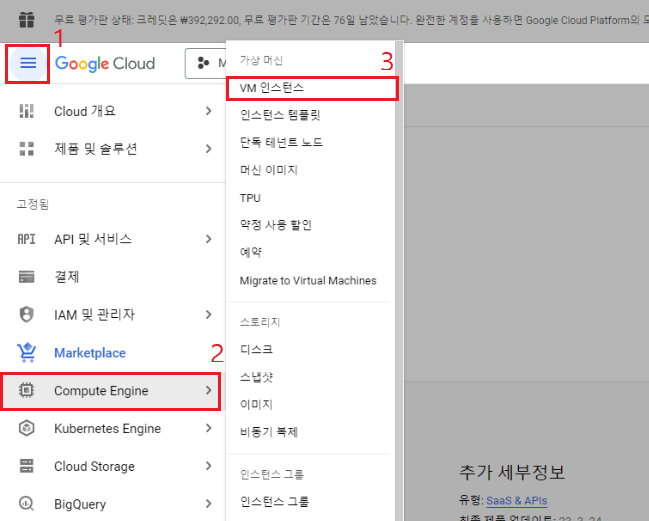Open 제품 및 솔루션 menu item

[112, 149]
